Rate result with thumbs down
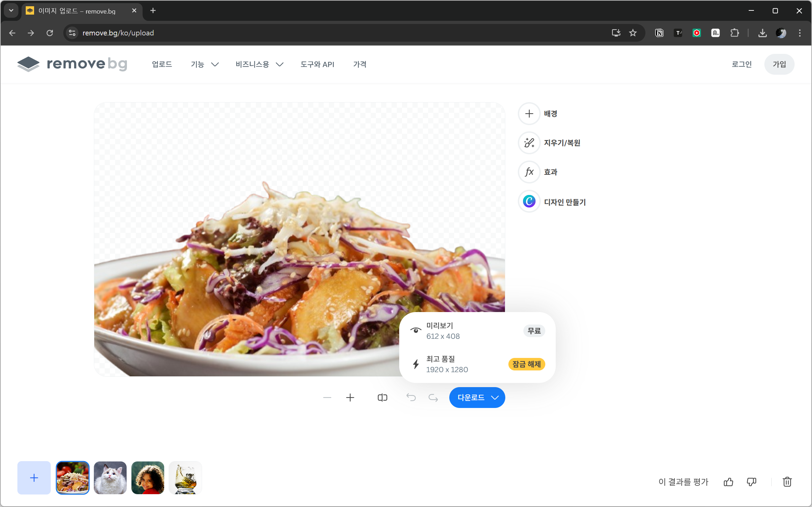The image size is (812, 507). 751,482
